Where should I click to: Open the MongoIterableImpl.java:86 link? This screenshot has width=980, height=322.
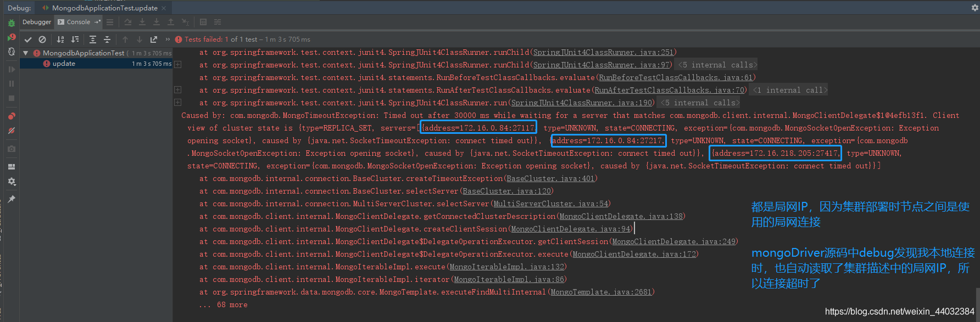[509, 280]
